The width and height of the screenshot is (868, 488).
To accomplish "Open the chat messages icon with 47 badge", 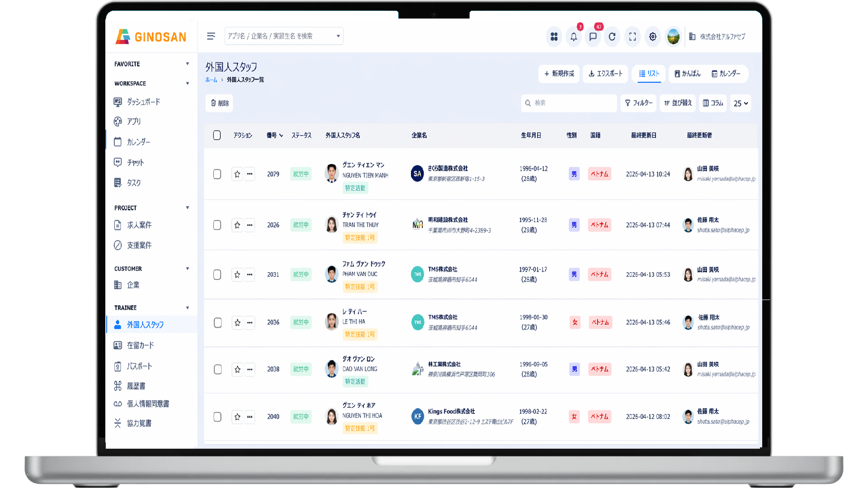I will coord(593,37).
